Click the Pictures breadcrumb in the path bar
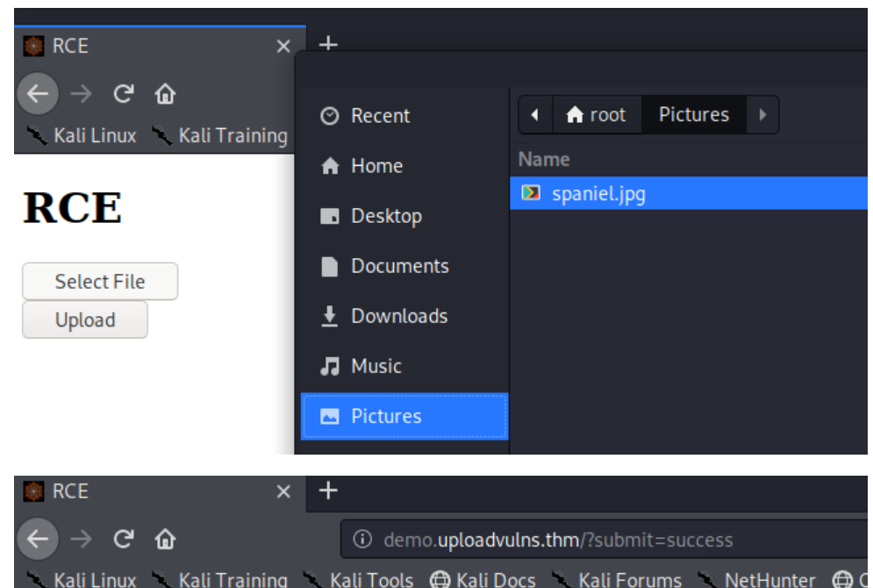The width and height of the screenshot is (873, 588). (693, 115)
